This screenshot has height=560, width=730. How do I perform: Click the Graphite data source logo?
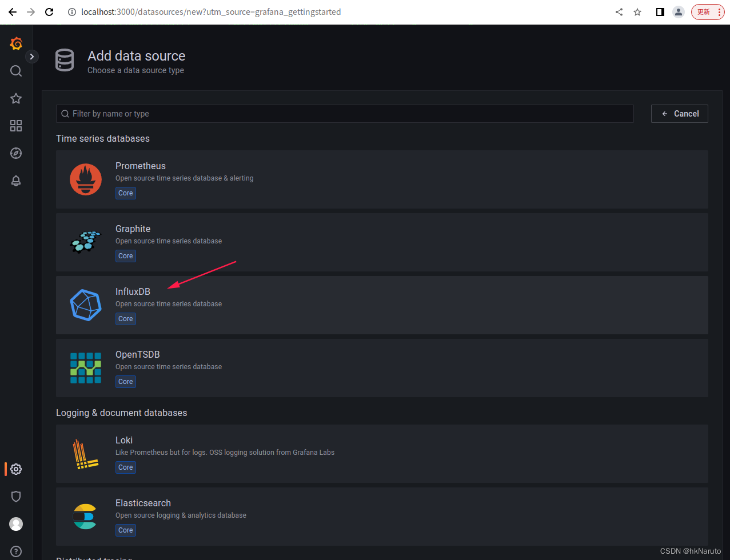[85, 242]
